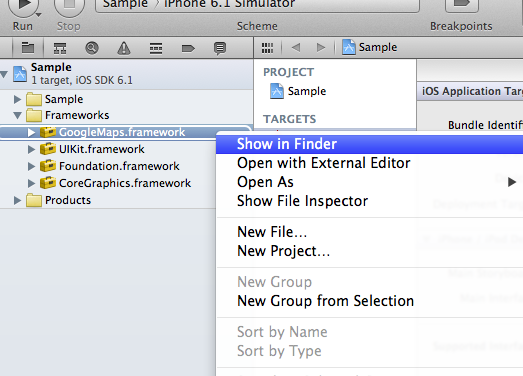523x376 pixels.
Task: Switch to the Symbol navigator icon
Action: (x=60, y=48)
